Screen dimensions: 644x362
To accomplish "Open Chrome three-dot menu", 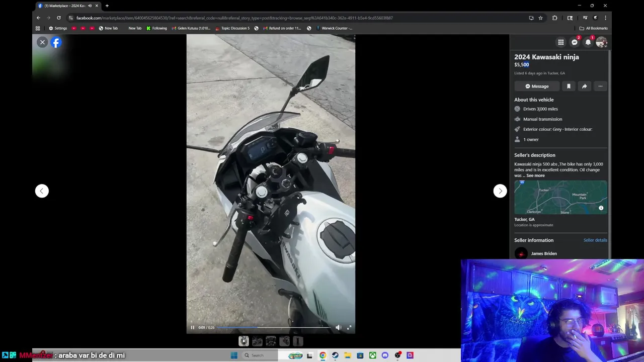I will coord(605,18).
